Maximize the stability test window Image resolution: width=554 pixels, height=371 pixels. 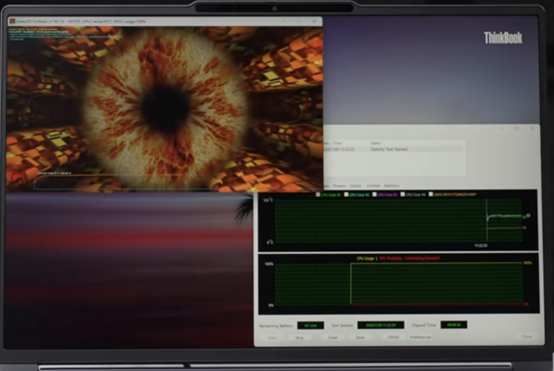(517, 129)
